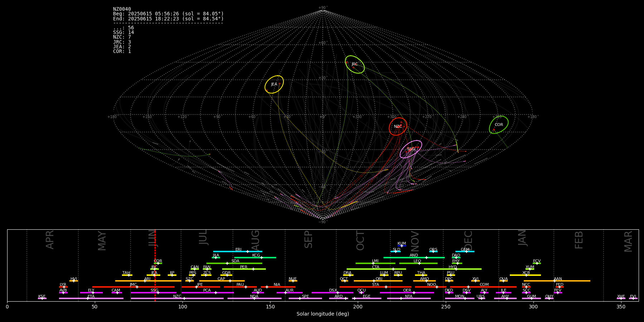Click the yellow JEA radiant ellipse on the sky map
The image size is (644, 322).
click(x=274, y=84)
